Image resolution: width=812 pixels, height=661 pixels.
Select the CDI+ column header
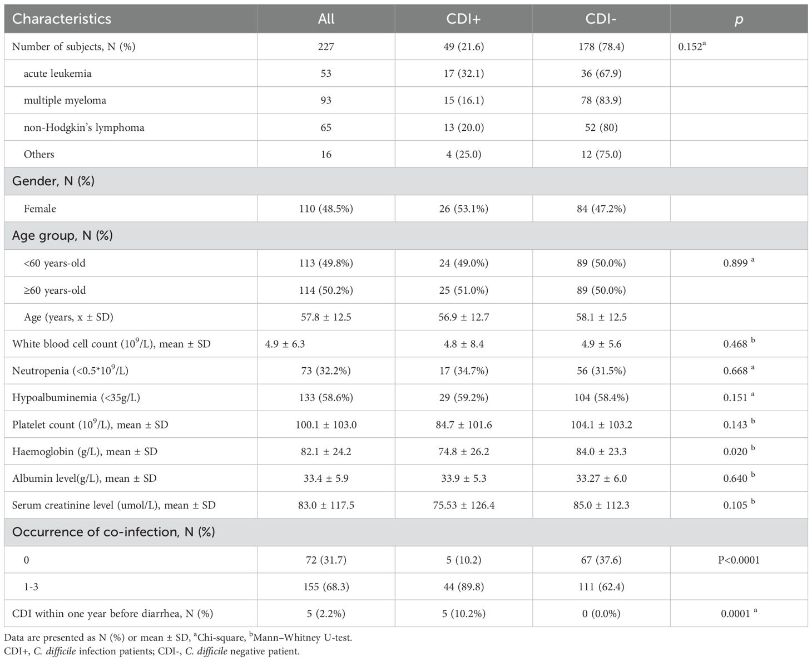463,19
